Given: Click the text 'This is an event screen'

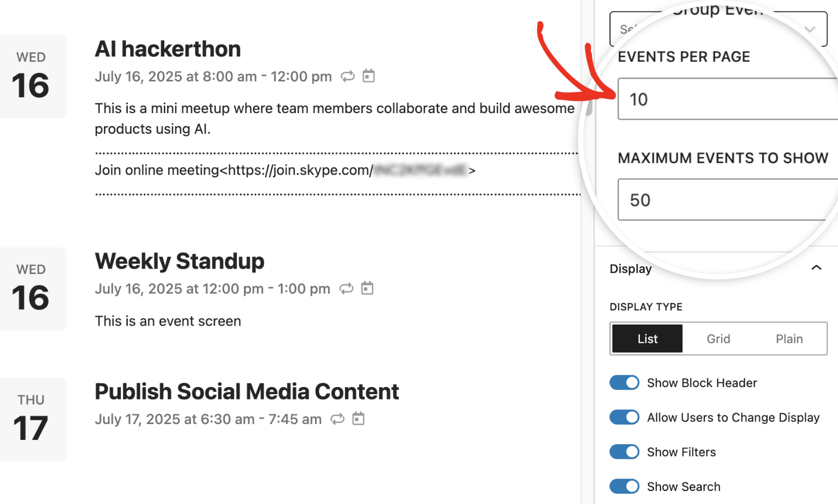Looking at the screenshot, I should coord(168,321).
